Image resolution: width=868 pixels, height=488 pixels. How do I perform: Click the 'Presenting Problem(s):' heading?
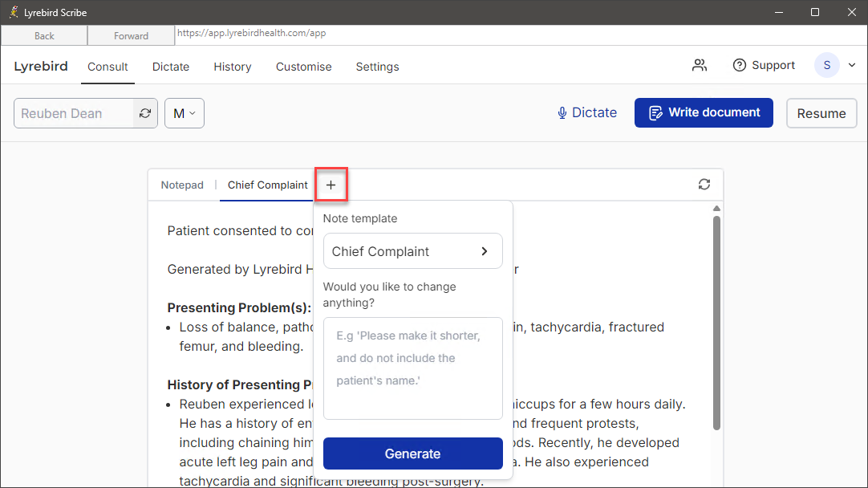[239, 307]
